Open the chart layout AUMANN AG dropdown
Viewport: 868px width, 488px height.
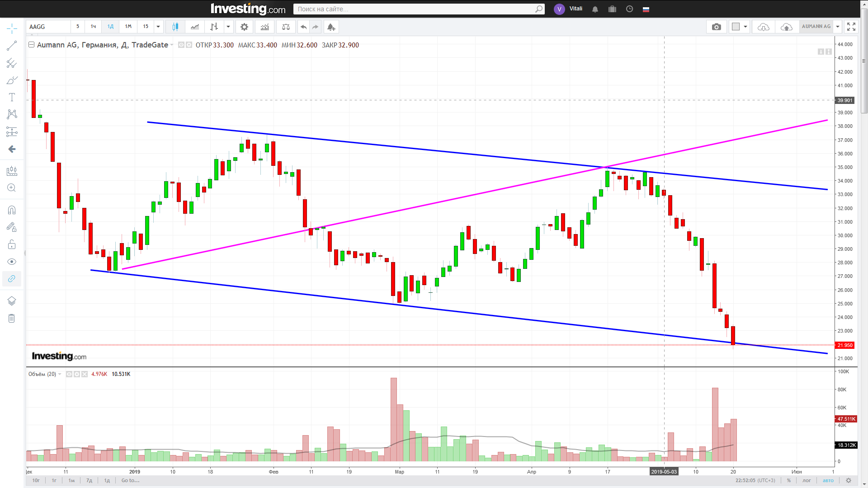point(838,27)
